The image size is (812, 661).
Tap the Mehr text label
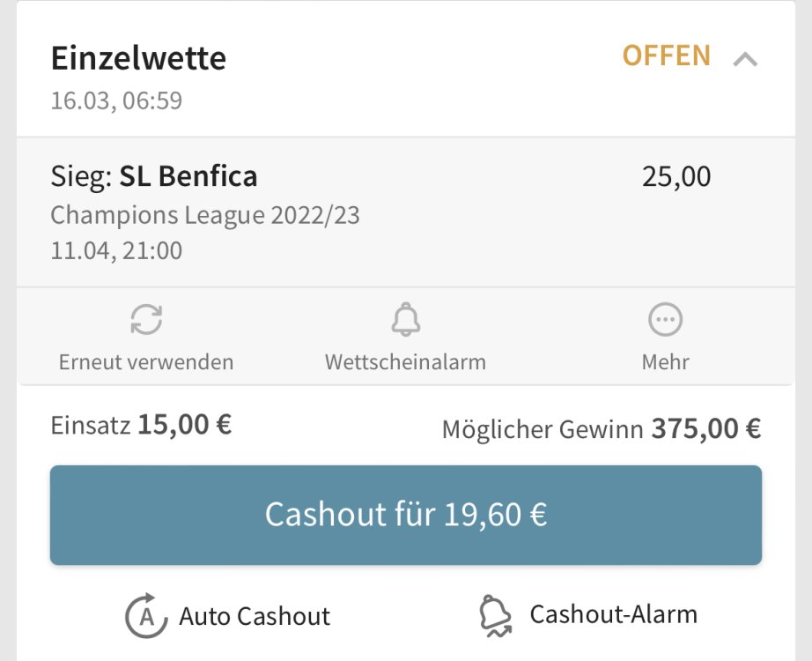(665, 361)
